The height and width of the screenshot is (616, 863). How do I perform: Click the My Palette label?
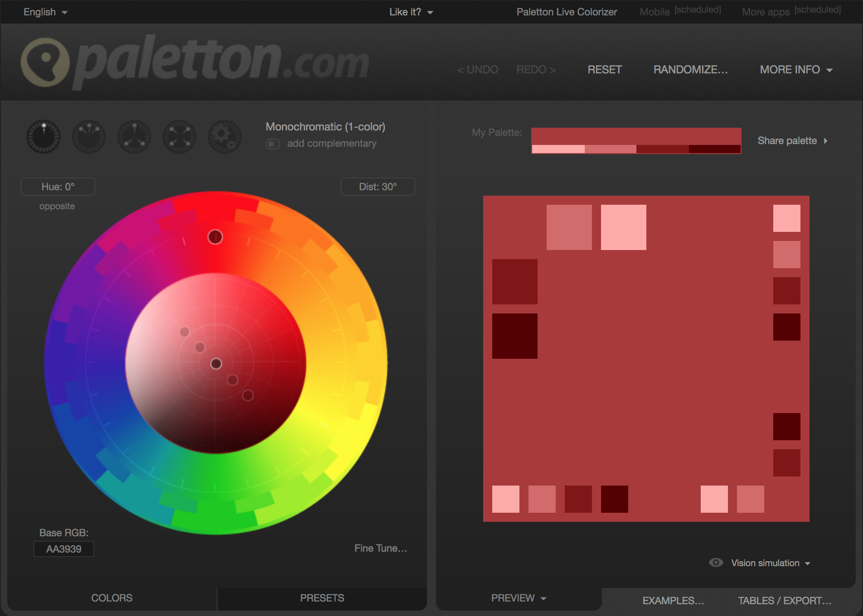point(497,132)
